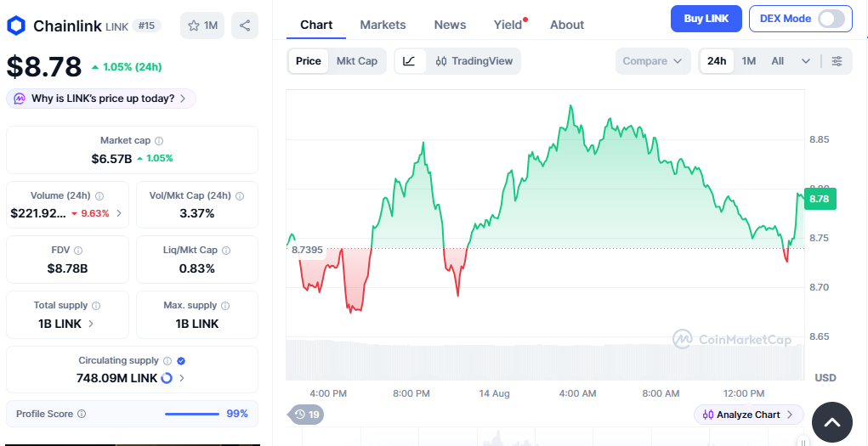Click Buy LINK button
Viewport: 868px width, 446px height.
click(706, 19)
